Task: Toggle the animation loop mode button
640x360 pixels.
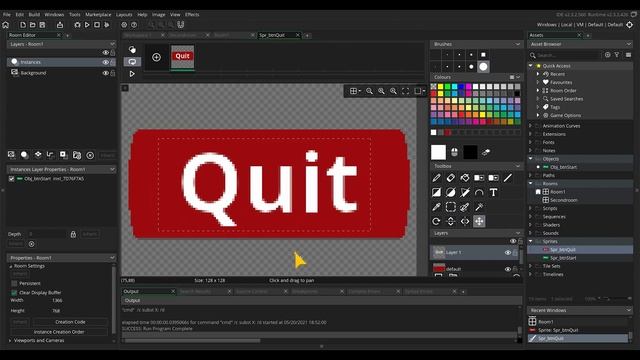Action: (x=132, y=62)
